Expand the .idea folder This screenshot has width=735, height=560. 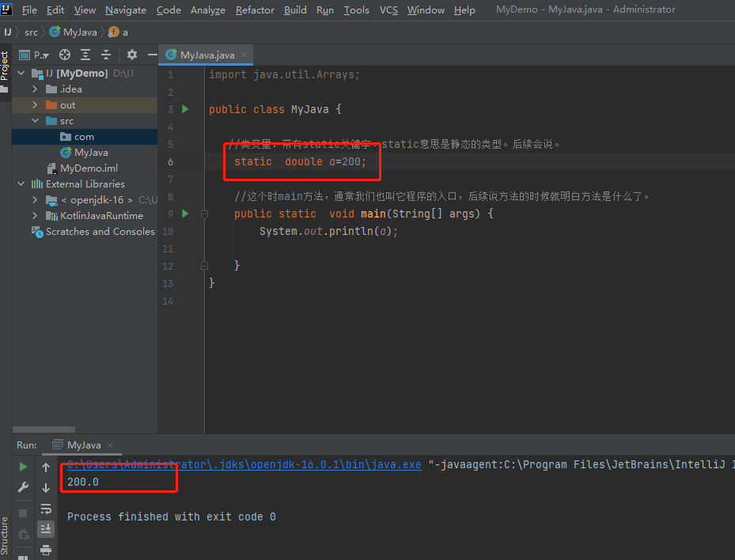pyautogui.click(x=35, y=89)
